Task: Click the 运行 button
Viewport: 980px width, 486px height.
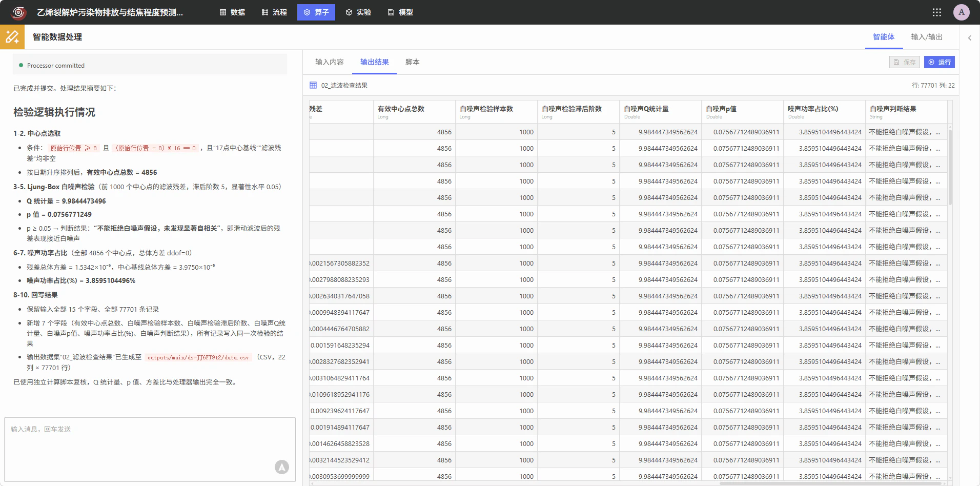Action: [x=940, y=62]
